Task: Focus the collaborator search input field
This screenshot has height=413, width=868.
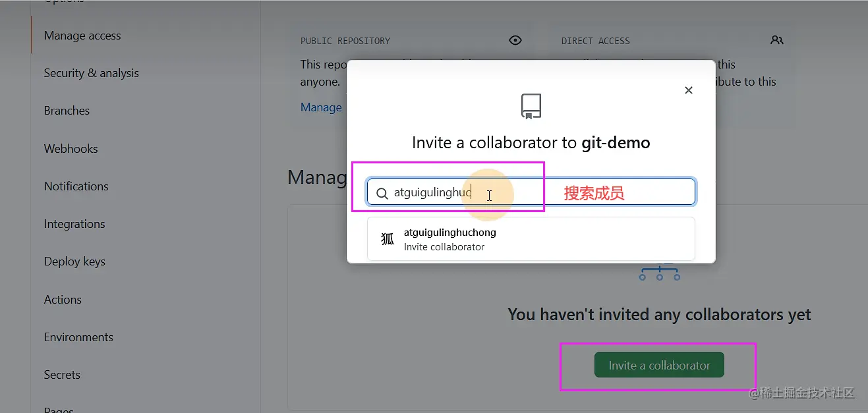Action: point(531,192)
